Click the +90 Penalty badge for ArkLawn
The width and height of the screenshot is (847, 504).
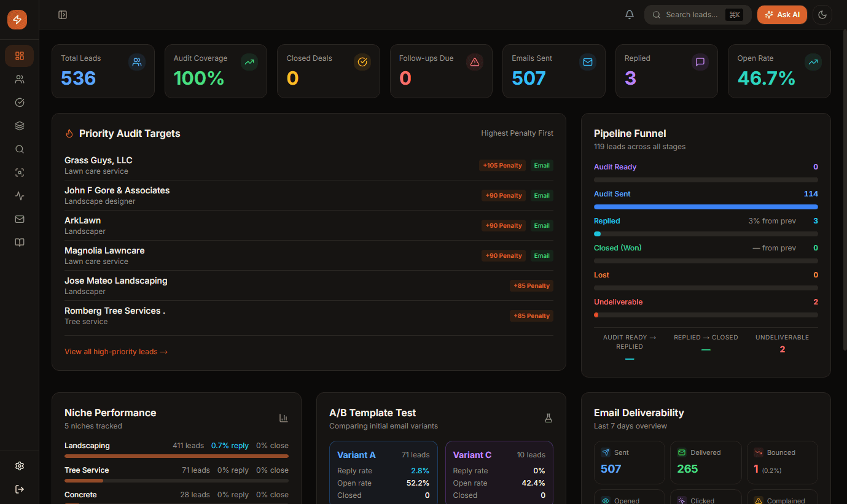point(504,226)
